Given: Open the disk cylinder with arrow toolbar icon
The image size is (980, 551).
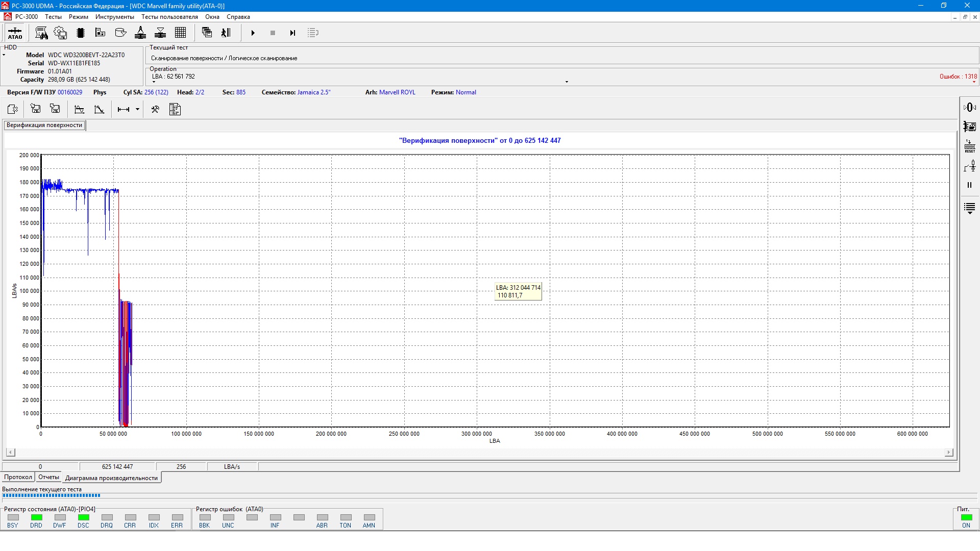Looking at the screenshot, I should coord(121,33).
